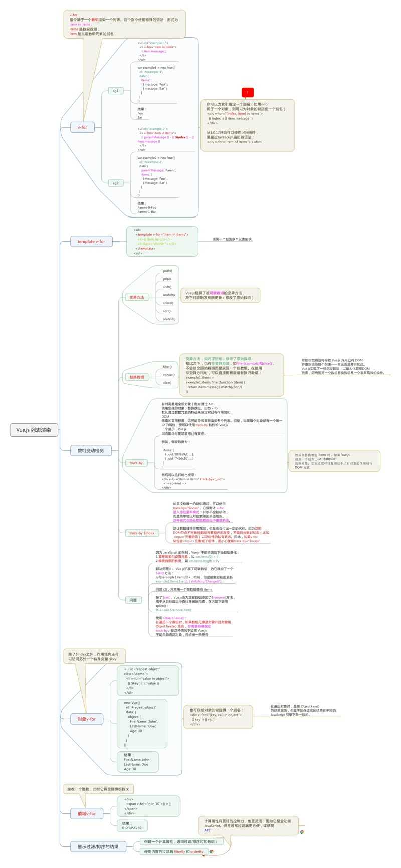Click the $key callout above 对象v-for
The image size is (401, 868).
point(95,656)
